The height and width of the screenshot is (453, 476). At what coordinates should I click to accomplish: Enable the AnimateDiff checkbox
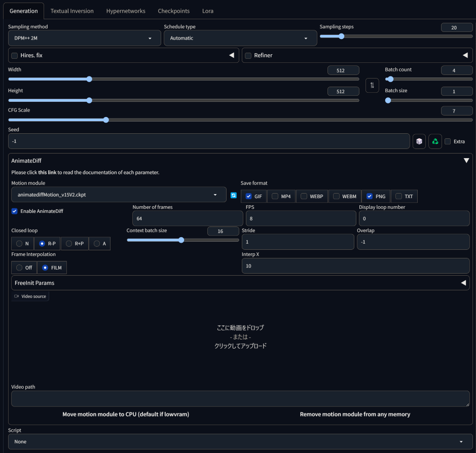14,211
